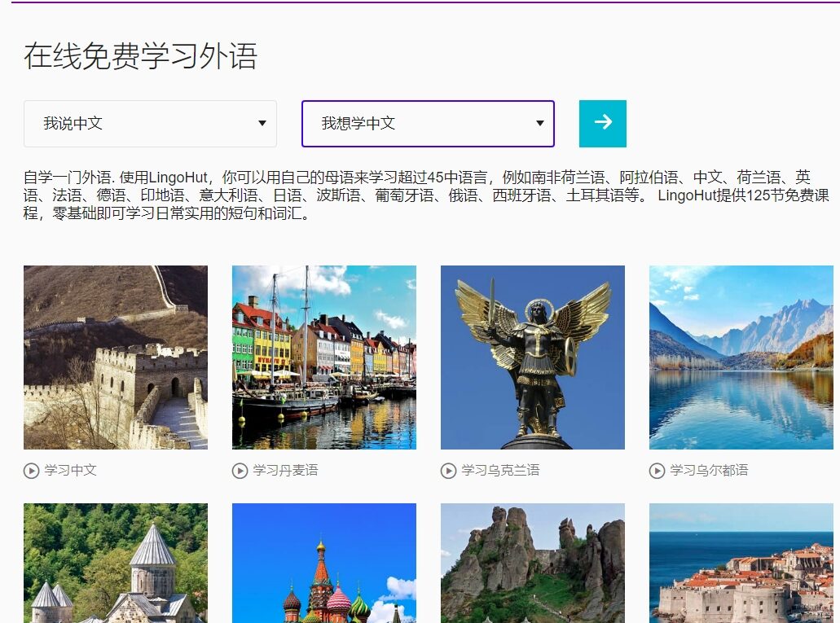Select the rocky cliffs fortress thumbnail
The width and height of the screenshot is (840, 623).
tap(533, 563)
